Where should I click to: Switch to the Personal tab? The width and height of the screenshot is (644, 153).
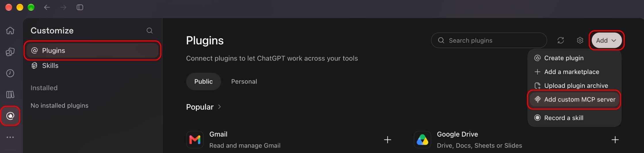[244, 82]
